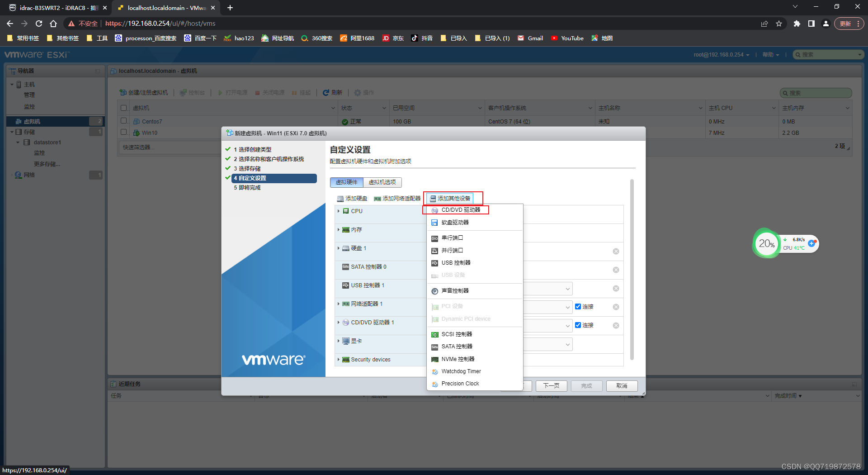Screen dimensions: 868x475
Task: Click the SCSI 控制器 icon in menu
Action: [x=434, y=334]
